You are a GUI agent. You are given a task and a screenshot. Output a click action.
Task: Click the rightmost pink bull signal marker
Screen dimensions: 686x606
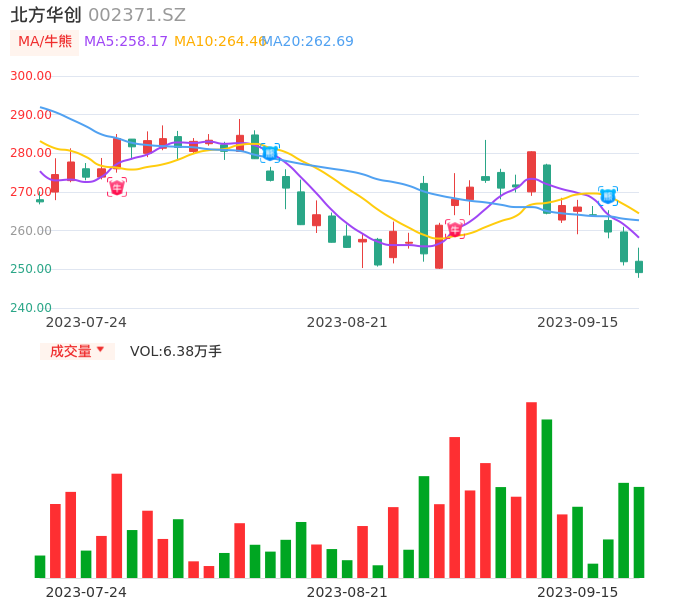[455, 229]
